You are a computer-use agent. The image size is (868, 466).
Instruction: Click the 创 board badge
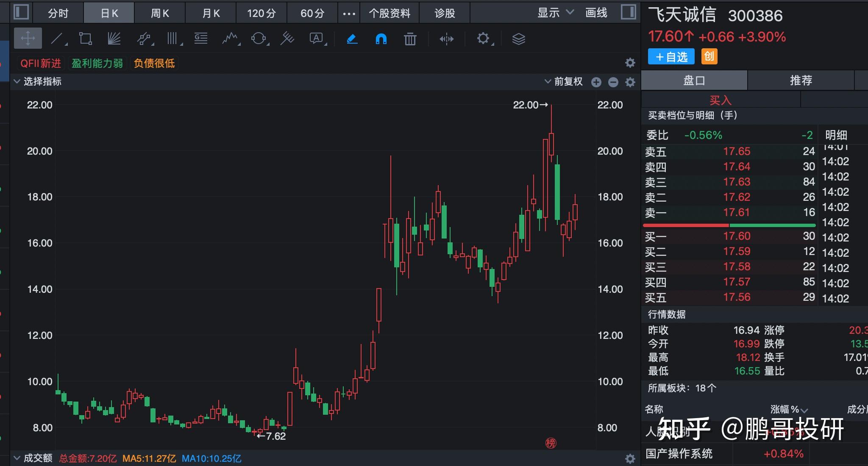[x=709, y=56]
